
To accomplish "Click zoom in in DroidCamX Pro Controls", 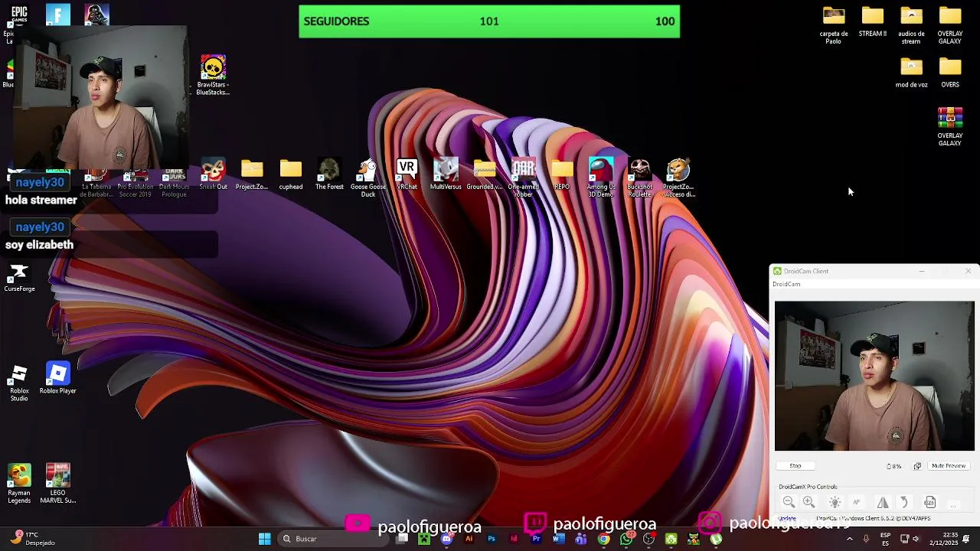I will tap(808, 502).
